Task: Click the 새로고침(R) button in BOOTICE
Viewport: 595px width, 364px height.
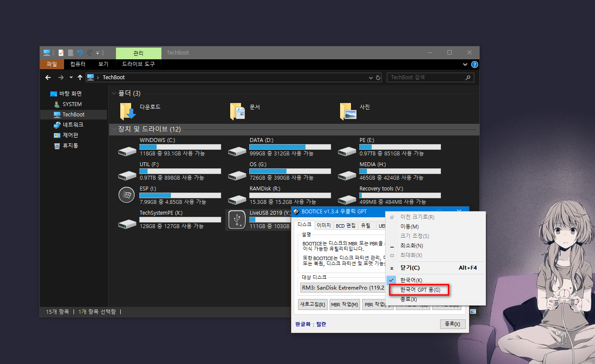Action: [x=313, y=305]
